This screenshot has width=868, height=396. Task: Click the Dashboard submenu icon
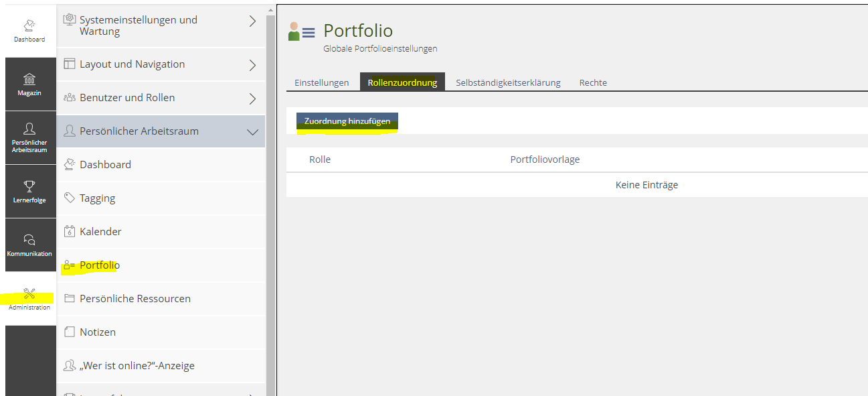[x=69, y=164]
